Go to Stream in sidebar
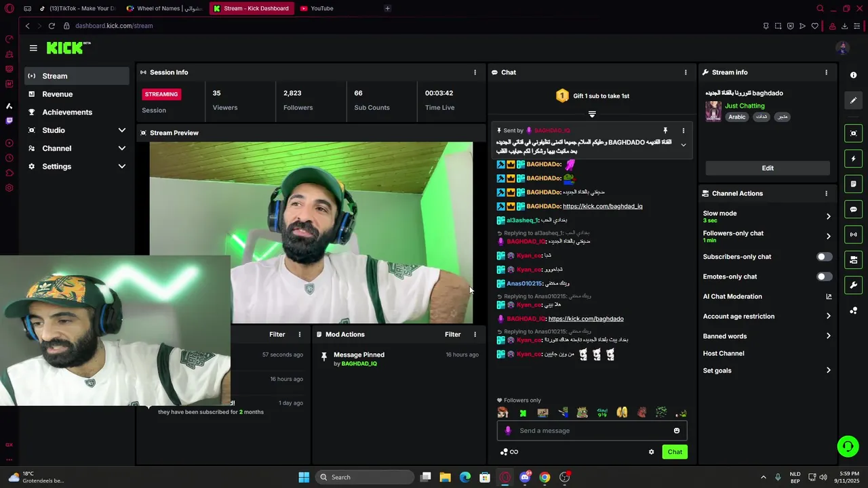This screenshot has width=868, height=488. point(77,76)
